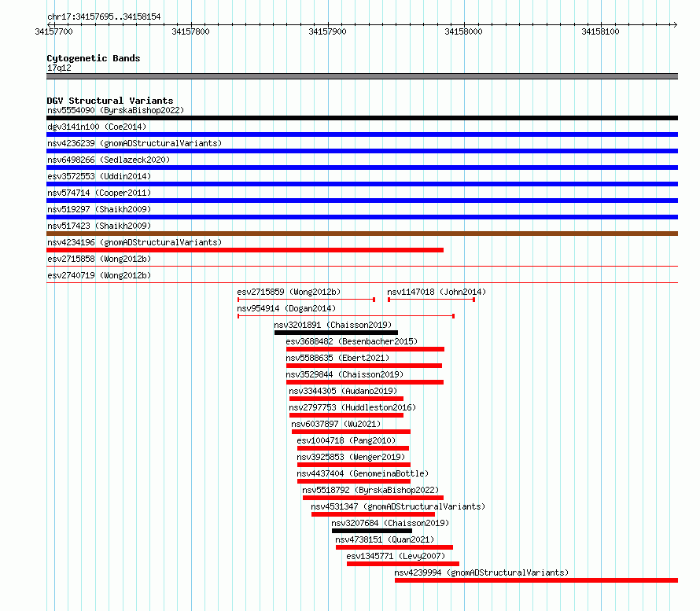Click nsv517423 (Shaikh2009) label
Image resolution: width=700 pixels, height=611 pixels.
(99, 226)
